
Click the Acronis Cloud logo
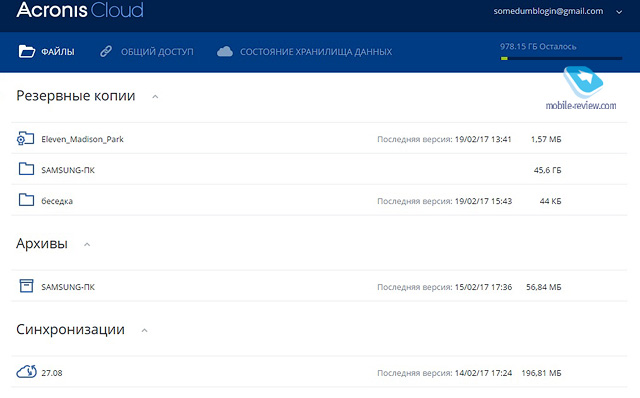click(x=80, y=10)
